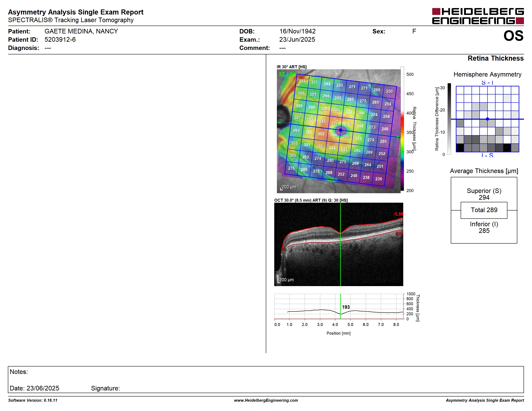The image size is (532, 411).
Task: Click the Average Thickness [µm] heading
Action: pos(484,171)
